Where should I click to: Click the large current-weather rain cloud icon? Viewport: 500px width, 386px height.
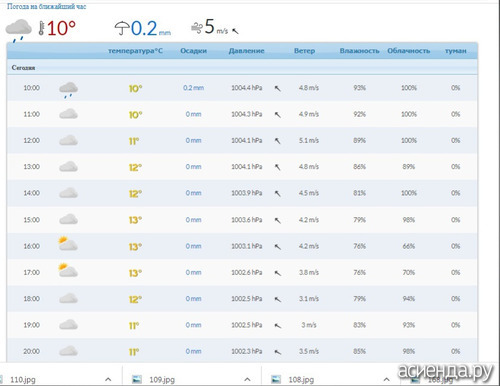(18, 30)
